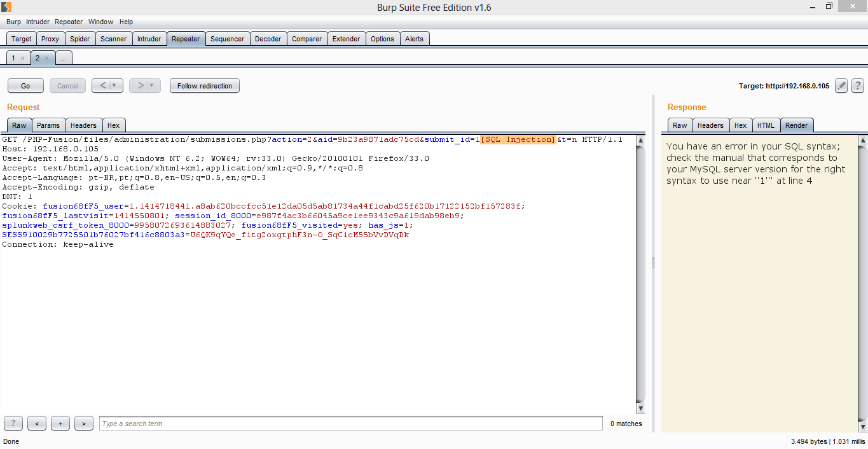This screenshot has width=868, height=449.
Task: Open the Request Headers tab
Action: coord(84,125)
